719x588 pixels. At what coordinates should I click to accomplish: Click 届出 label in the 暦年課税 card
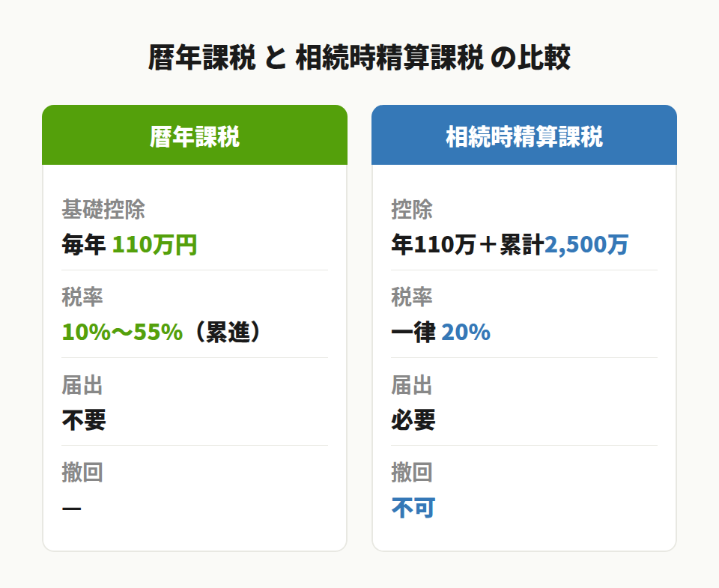point(82,385)
